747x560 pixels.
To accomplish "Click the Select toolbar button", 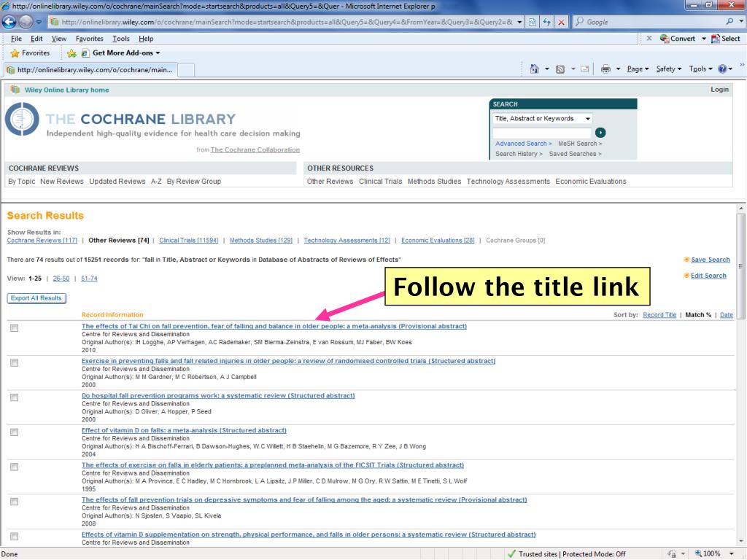I will tap(726, 39).
